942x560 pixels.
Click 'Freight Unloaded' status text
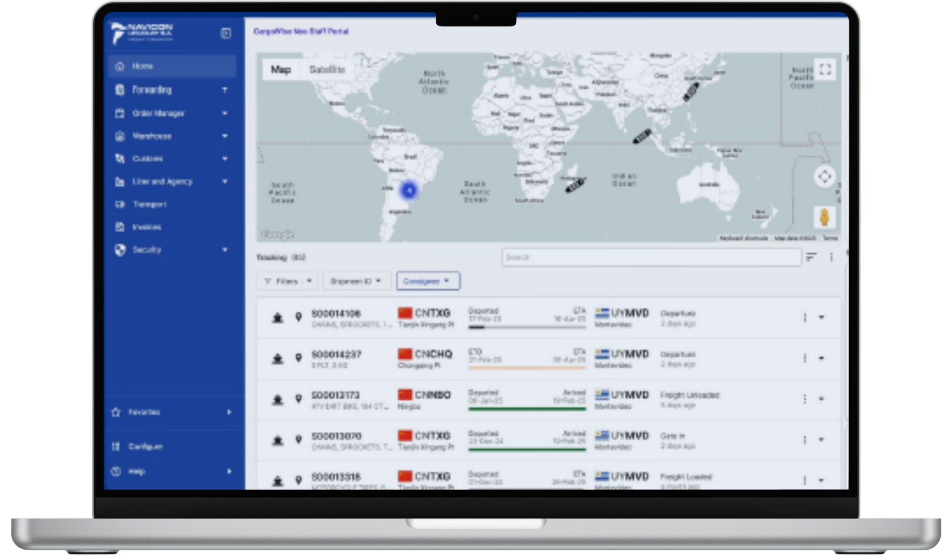[x=689, y=395]
